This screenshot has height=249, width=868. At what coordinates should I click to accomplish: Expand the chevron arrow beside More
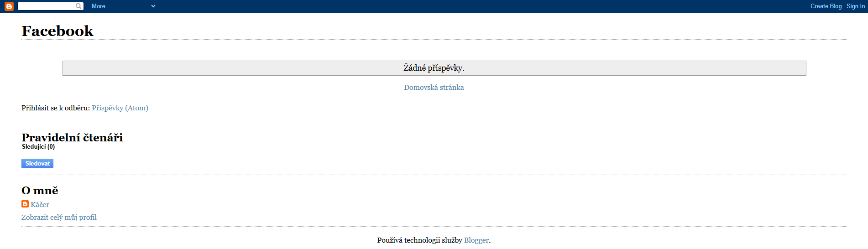153,6
